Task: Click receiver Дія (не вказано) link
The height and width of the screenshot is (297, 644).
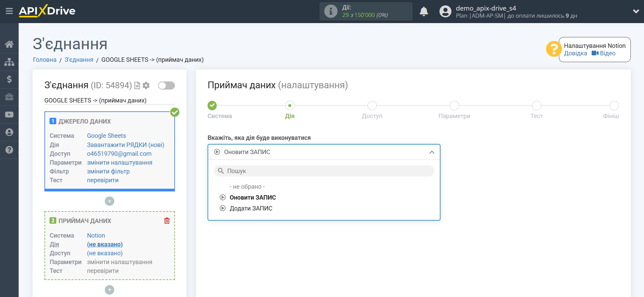Action: click(x=105, y=244)
